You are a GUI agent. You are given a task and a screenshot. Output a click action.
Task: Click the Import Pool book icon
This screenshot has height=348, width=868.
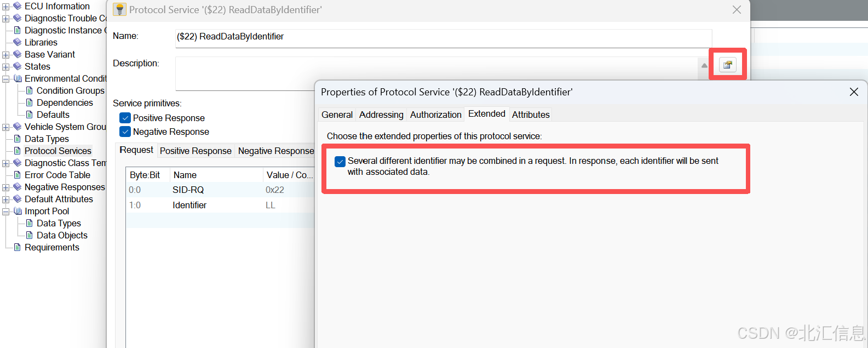point(18,211)
